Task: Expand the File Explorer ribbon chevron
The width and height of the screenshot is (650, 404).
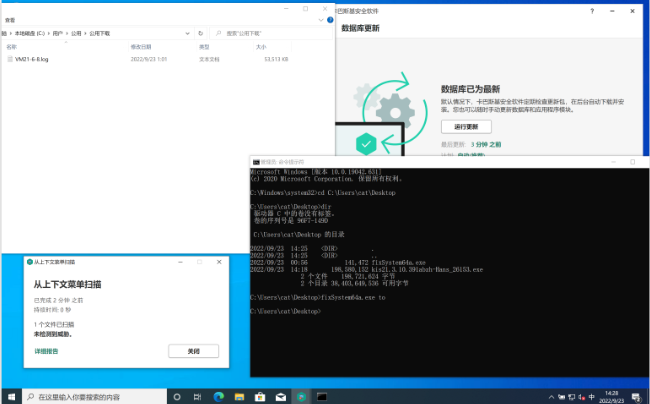Action: (x=321, y=19)
